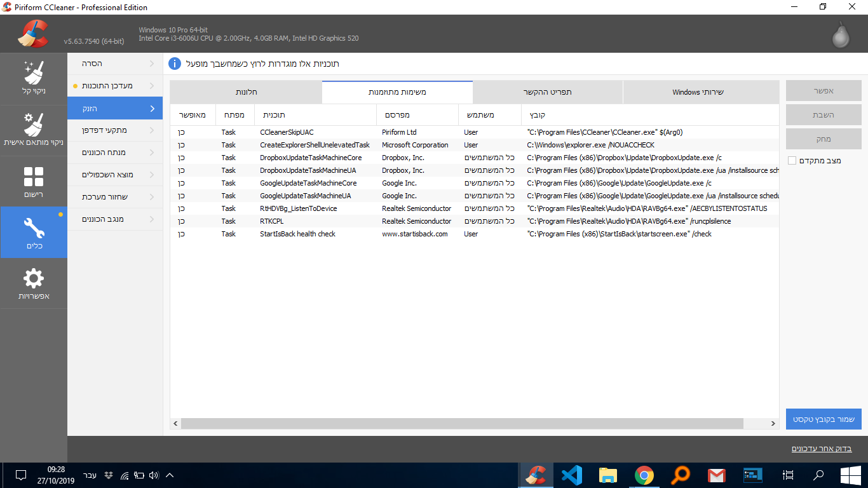
Task: Sort by the תוכנית column header
Action: point(315,115)
